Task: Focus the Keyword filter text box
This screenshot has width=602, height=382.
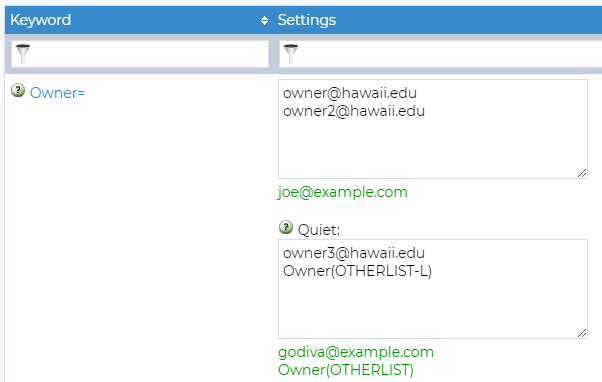Action: (140, 54)
